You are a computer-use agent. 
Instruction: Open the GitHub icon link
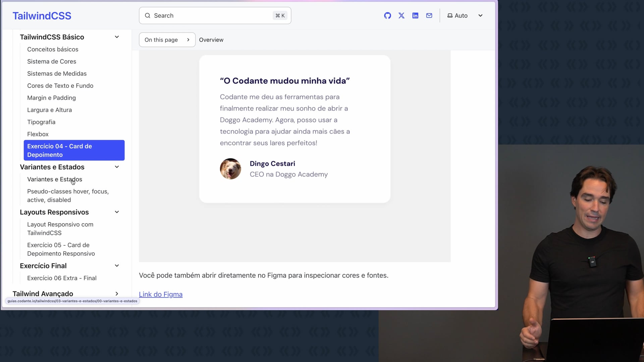click(387, 16)
